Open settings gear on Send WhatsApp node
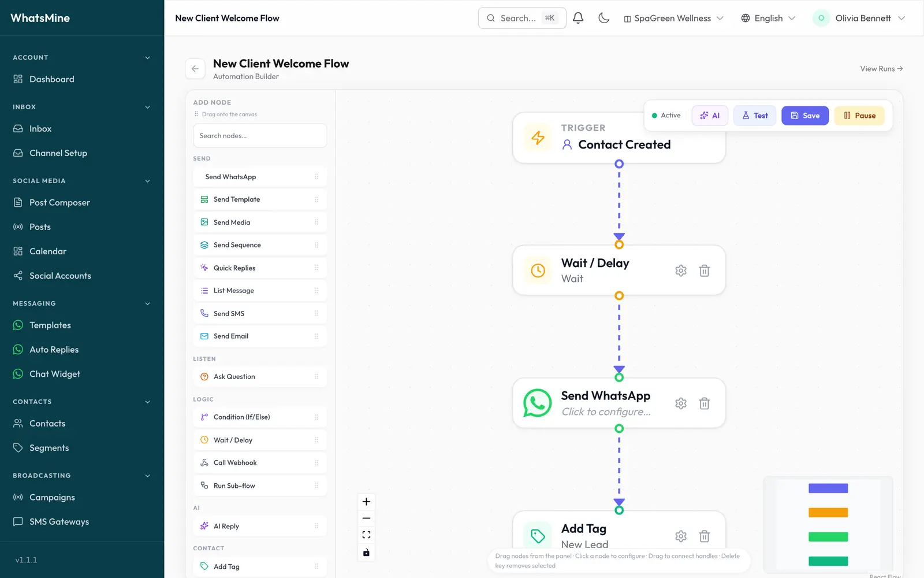 (x=681, y=403)
